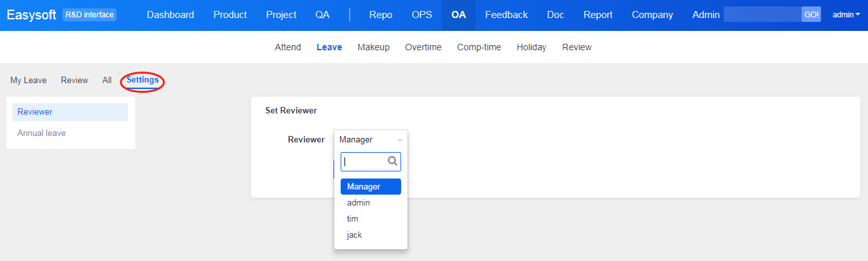Open the Comp-time tab
The width and height of the screenshot is (868, 261).
click(x=479, y=47)
